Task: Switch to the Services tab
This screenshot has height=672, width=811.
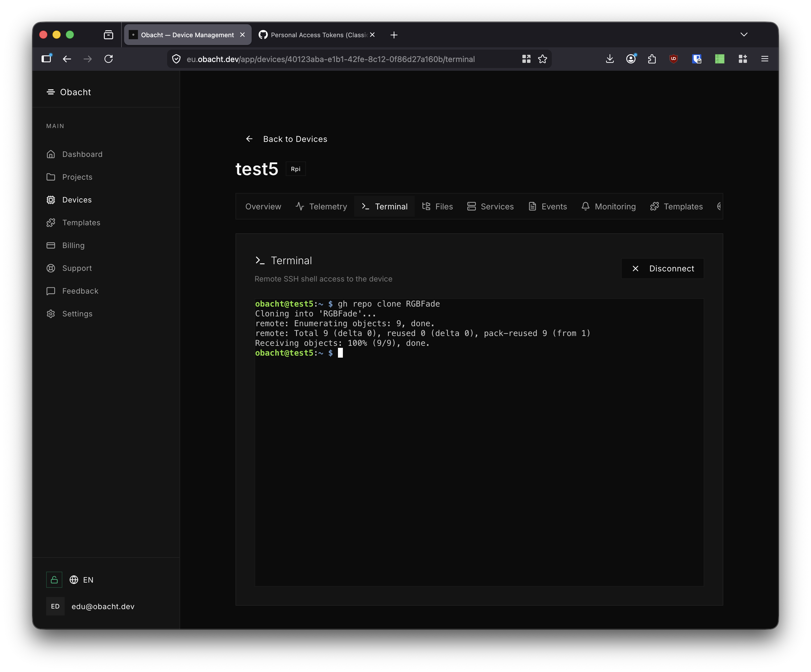Action: 490,207
